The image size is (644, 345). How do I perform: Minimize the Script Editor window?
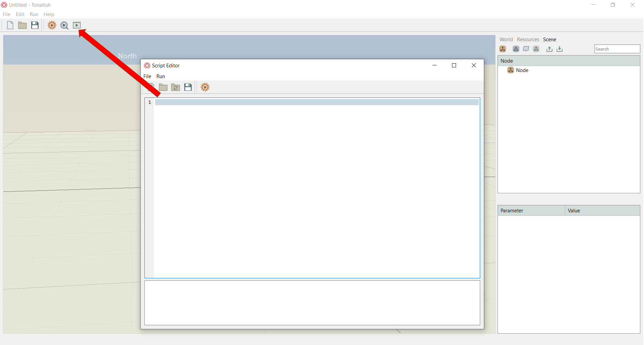(x=435, y=66)
